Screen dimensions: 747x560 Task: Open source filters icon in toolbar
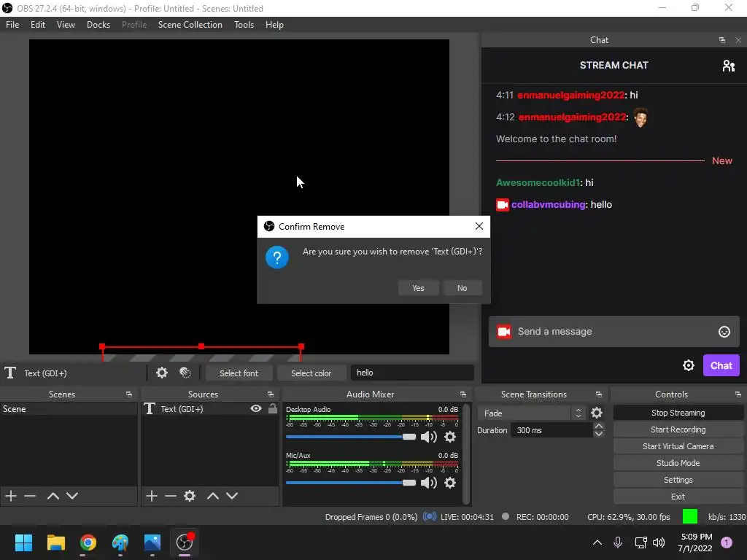pos(185,373)
